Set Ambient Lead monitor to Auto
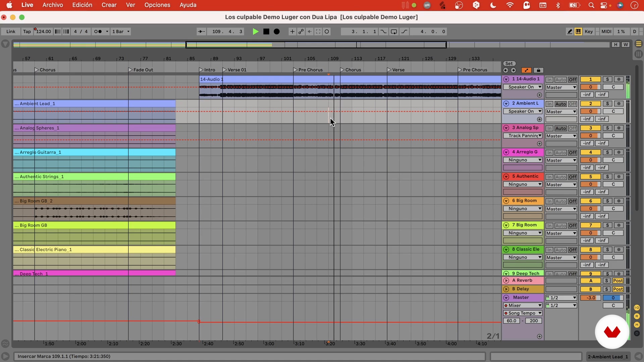644x362 pixels. tap(560, 104)
